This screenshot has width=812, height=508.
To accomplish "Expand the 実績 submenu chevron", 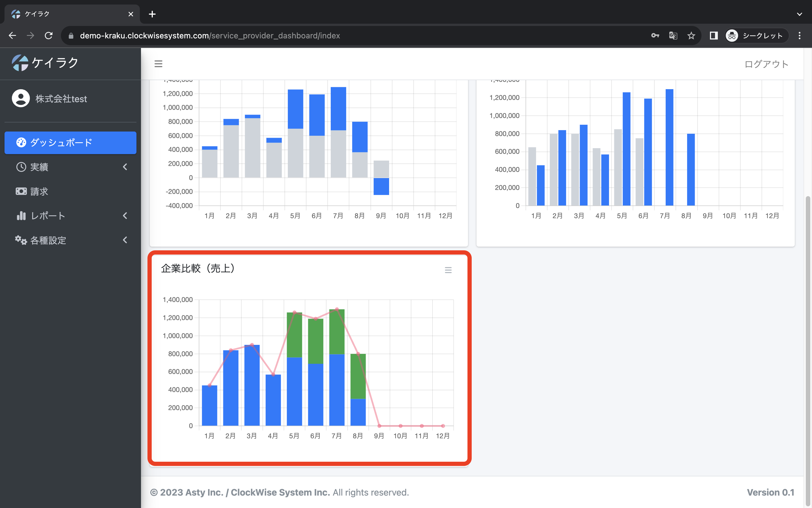I will (x=125, y=167).
